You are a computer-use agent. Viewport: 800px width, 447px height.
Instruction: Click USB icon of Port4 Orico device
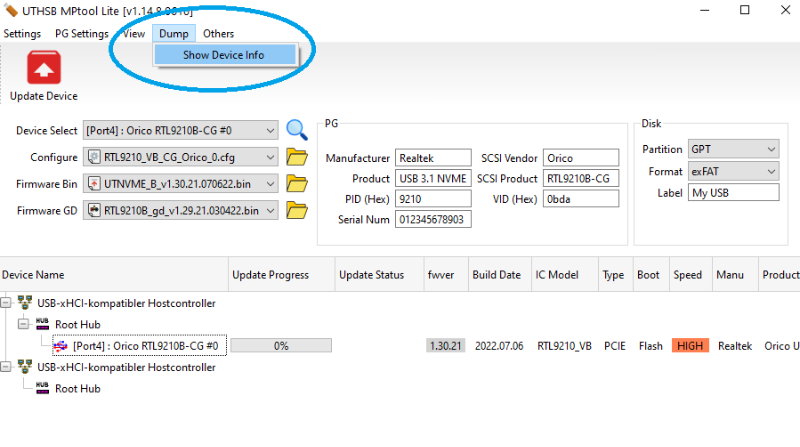point(60,345)
